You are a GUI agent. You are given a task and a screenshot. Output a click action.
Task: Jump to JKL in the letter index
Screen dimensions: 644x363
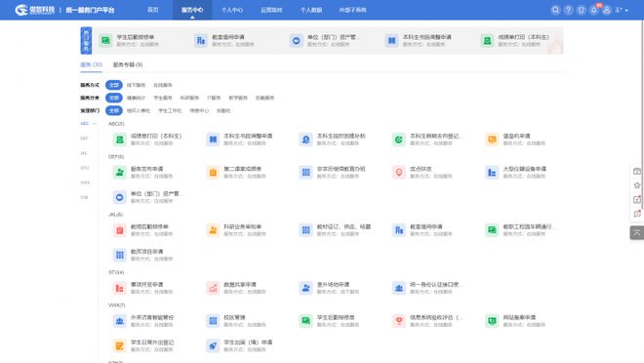pos(84,153)
